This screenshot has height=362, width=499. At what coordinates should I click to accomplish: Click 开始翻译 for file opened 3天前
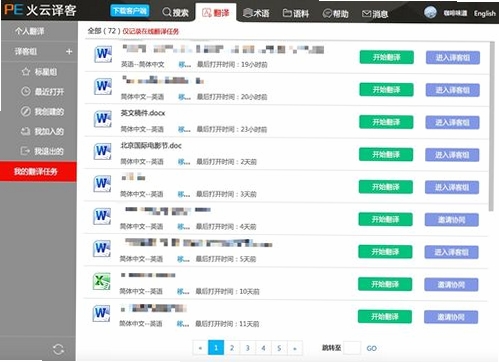386,187
